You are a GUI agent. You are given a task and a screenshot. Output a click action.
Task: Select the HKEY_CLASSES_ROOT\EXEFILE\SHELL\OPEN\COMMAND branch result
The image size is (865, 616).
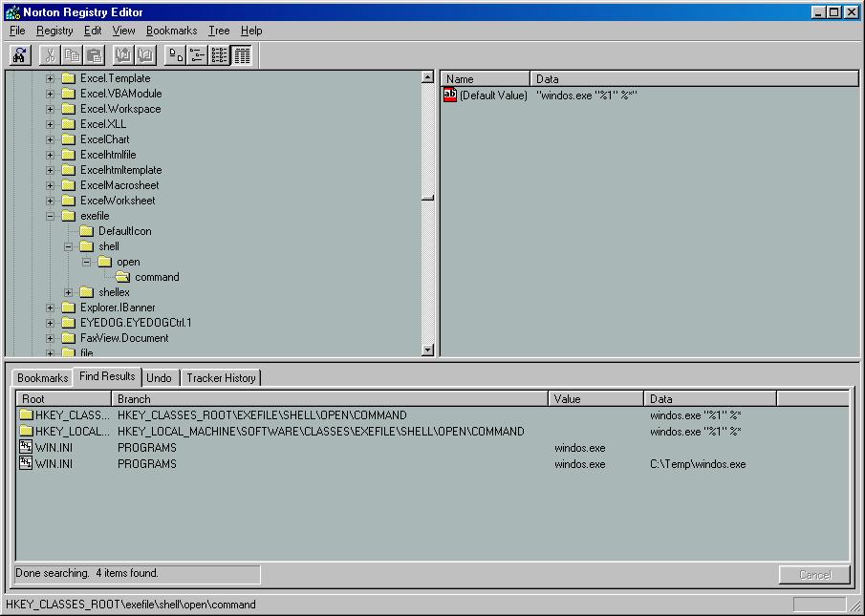(262, 414)
